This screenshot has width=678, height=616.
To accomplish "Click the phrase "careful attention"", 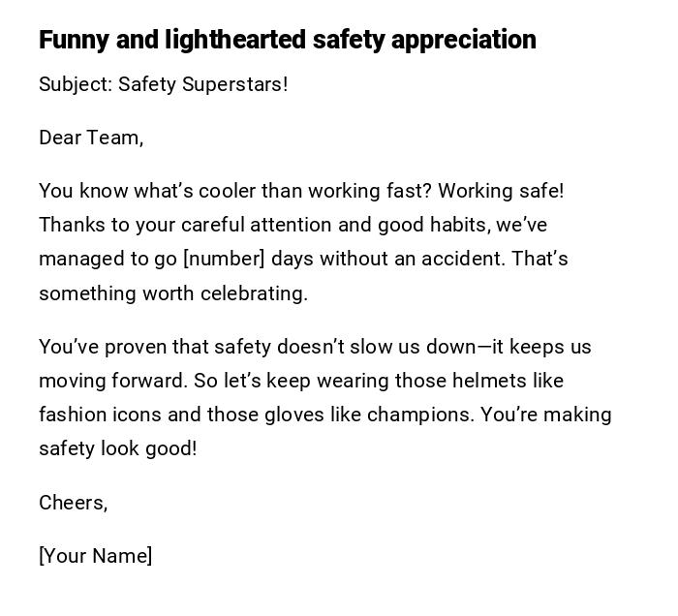I will click(256, 225).
